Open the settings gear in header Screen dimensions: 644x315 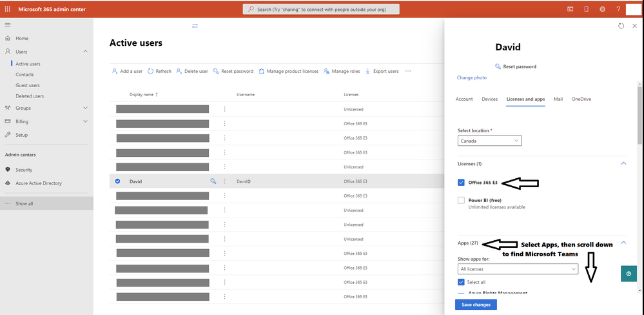(602, 9)
